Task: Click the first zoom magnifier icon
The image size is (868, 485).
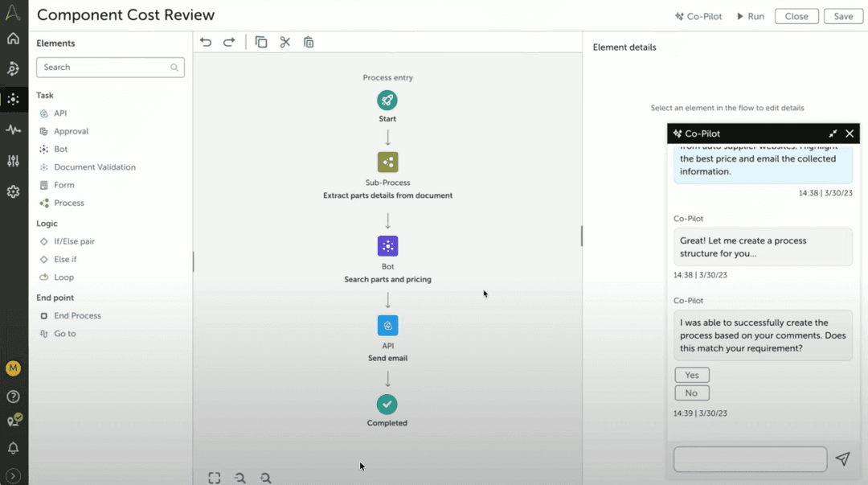Action: (240, 478)
